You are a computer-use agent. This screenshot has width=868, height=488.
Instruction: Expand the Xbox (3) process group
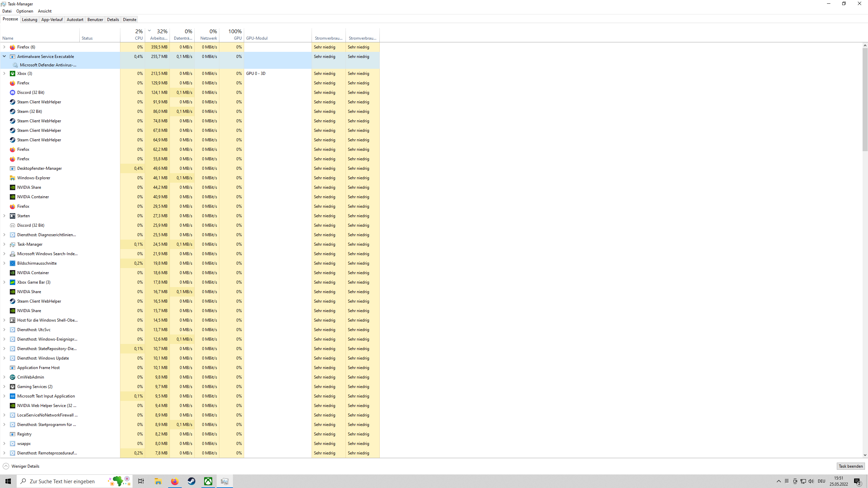(4, 74)
